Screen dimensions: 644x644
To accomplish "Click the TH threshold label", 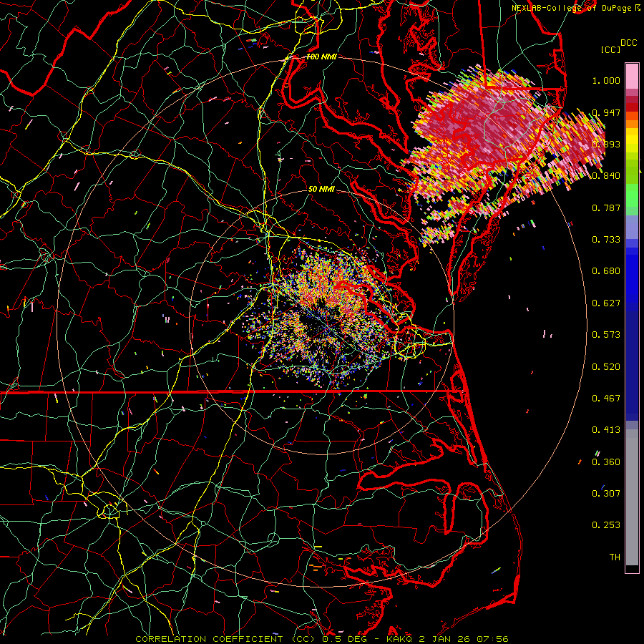I will coord(615,557).
